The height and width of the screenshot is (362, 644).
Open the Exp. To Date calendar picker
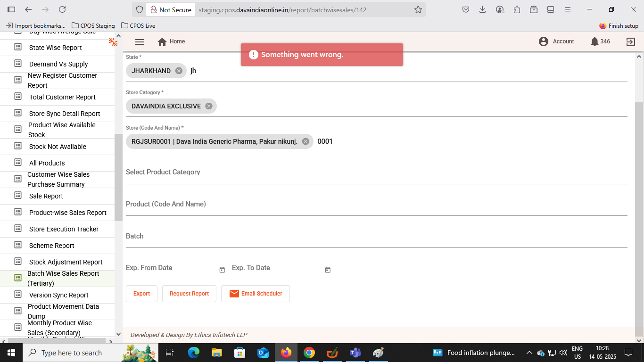pyautogui.click(x=328, y=270)
